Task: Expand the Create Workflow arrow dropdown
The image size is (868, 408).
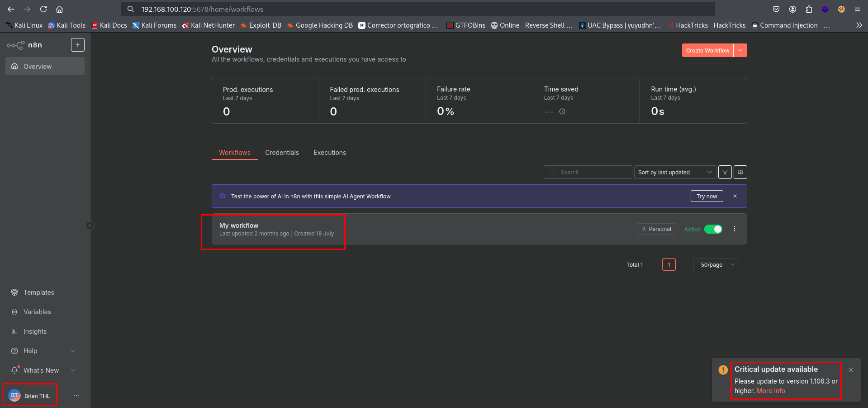Action: point(740,50)
